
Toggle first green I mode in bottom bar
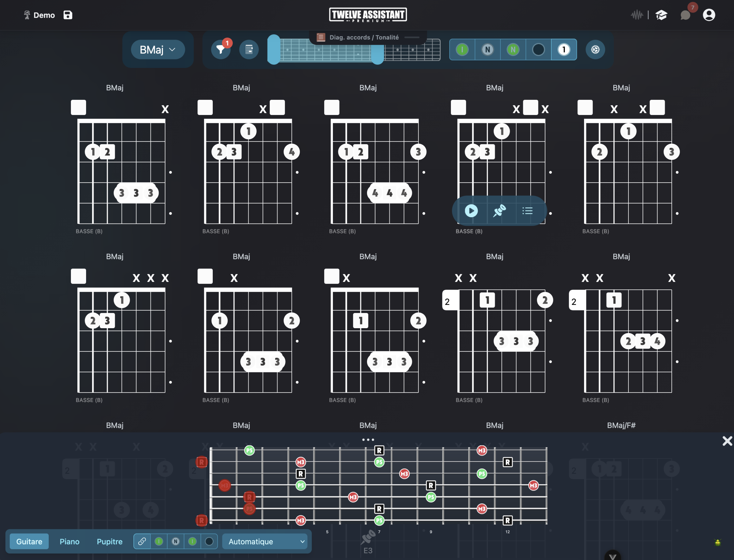[159, 541]
